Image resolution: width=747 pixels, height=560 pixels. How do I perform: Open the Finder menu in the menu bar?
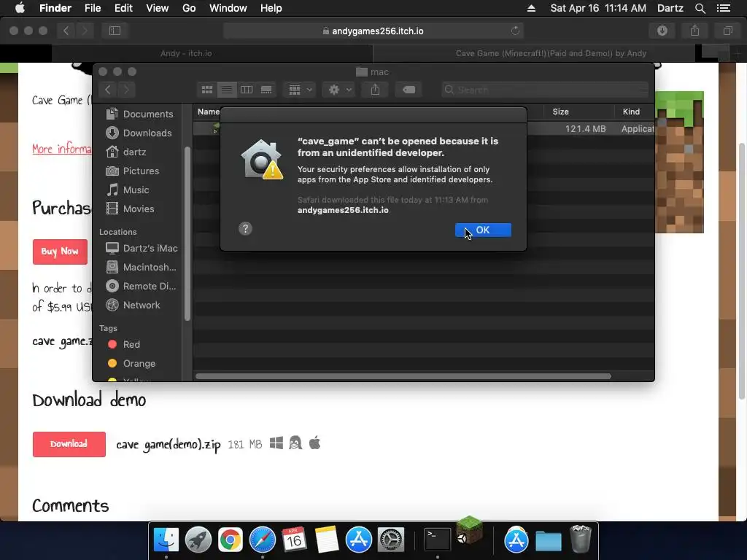[x=55, y=8]
